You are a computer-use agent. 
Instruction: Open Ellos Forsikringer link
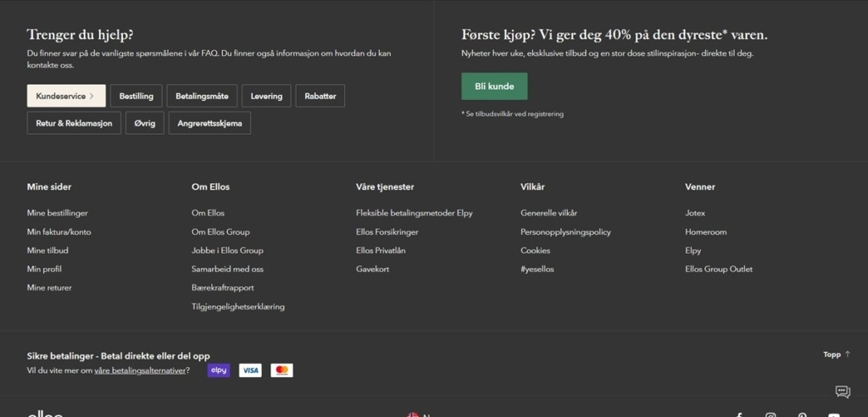pyautogui.click(x=387, y=231)
